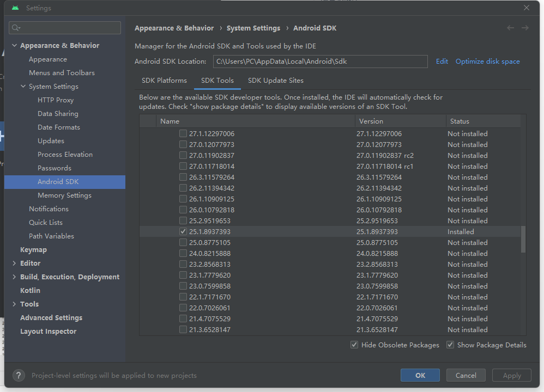Expand the Build, Execution, Deployment node

[14, 277]
